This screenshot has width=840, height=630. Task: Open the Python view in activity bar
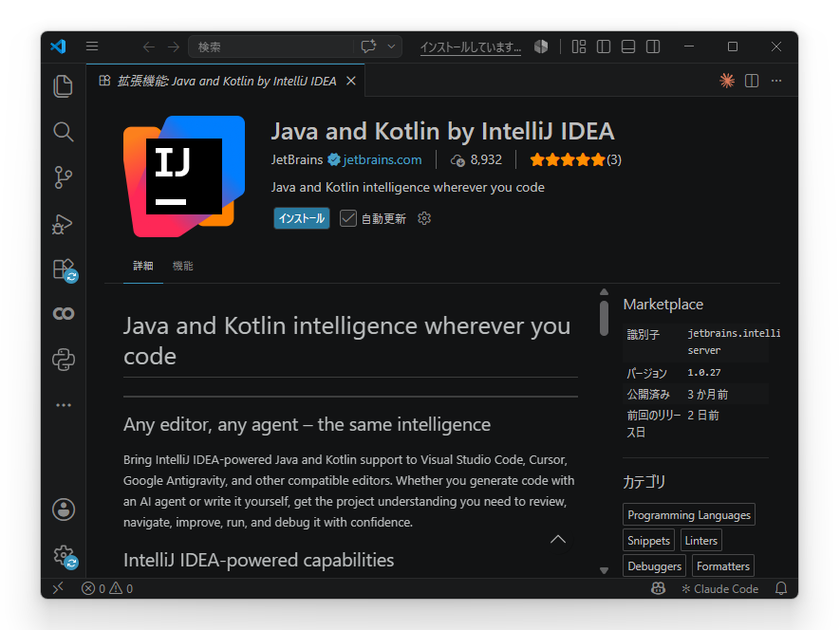pyautogui.click(x=64, y=360)
